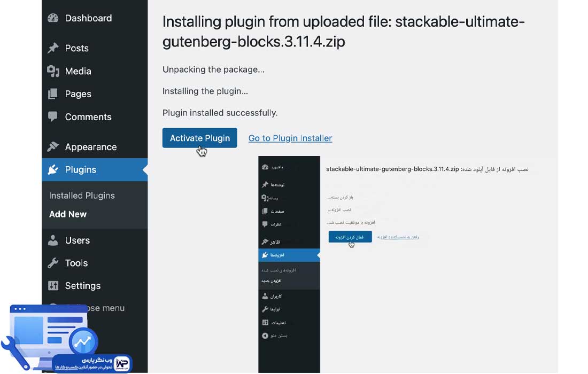Click the صفحات pages icon in Persian screenshot
Screen dimensions: 588x374
[265, 211]
